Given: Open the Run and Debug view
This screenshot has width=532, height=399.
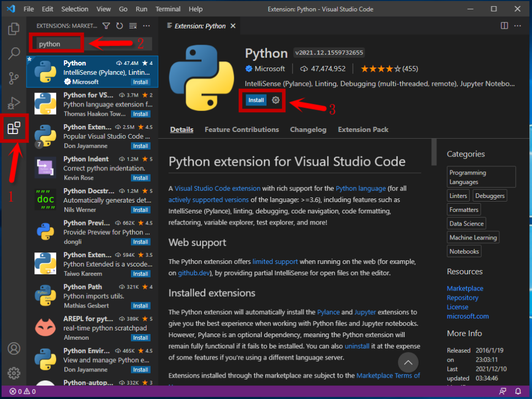Looking at the screenshot, I should click(14, 103).
